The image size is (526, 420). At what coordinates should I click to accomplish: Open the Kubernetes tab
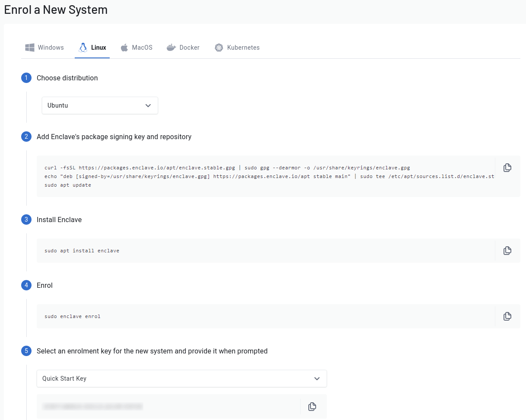pos(237,48)
